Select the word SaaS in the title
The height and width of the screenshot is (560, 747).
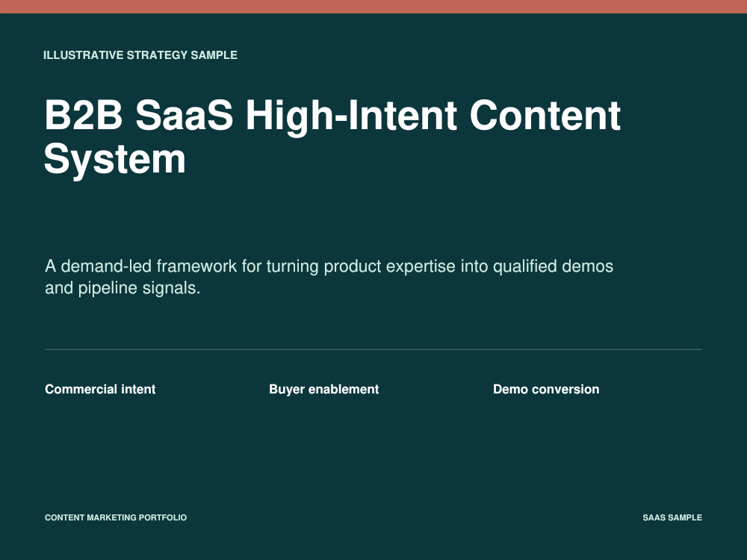pos(185,115)
